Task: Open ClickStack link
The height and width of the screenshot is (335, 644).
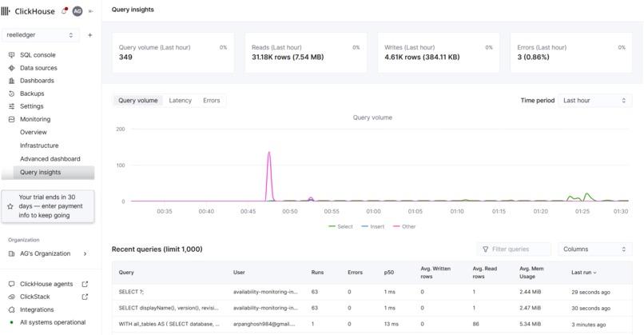Action: click(x=35, y=297)
